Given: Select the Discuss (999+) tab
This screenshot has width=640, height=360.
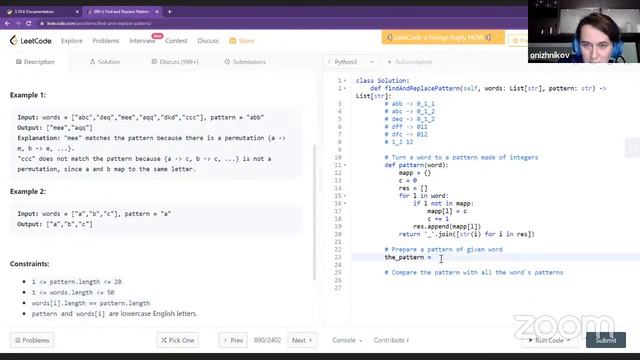Looking at the screenshot, I should pos(175,62).
